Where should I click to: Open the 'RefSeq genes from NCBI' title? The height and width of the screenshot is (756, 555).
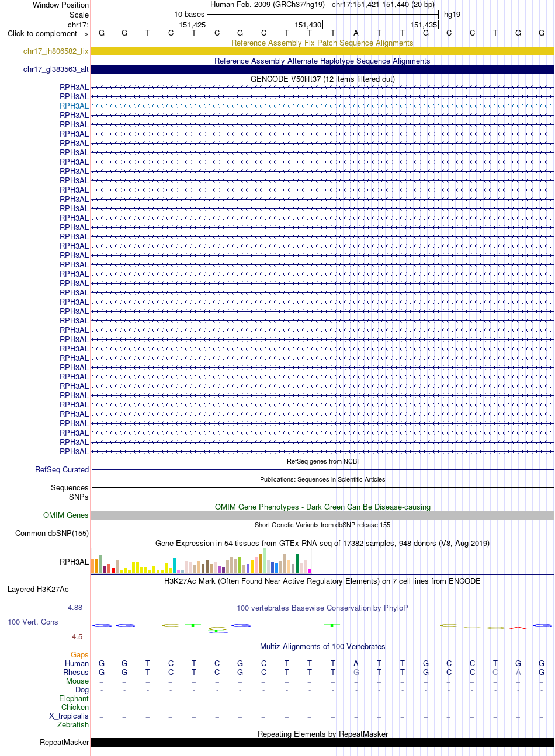click(322, 461)
